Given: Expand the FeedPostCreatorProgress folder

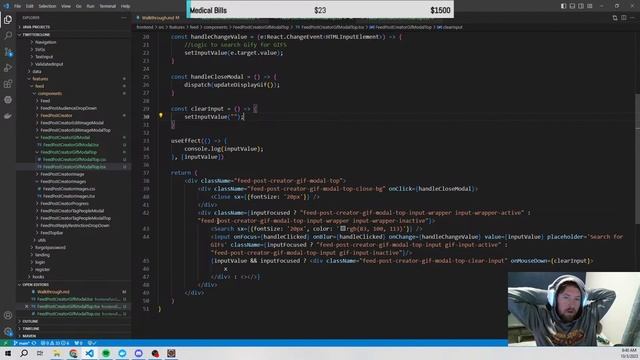Looking at the screenshot, I should pos(64,203).
